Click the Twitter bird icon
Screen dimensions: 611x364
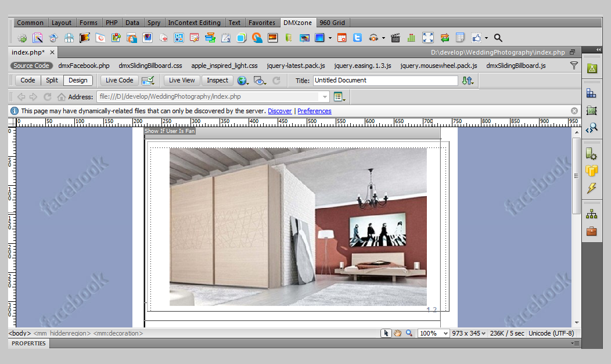tap(357, 38)
